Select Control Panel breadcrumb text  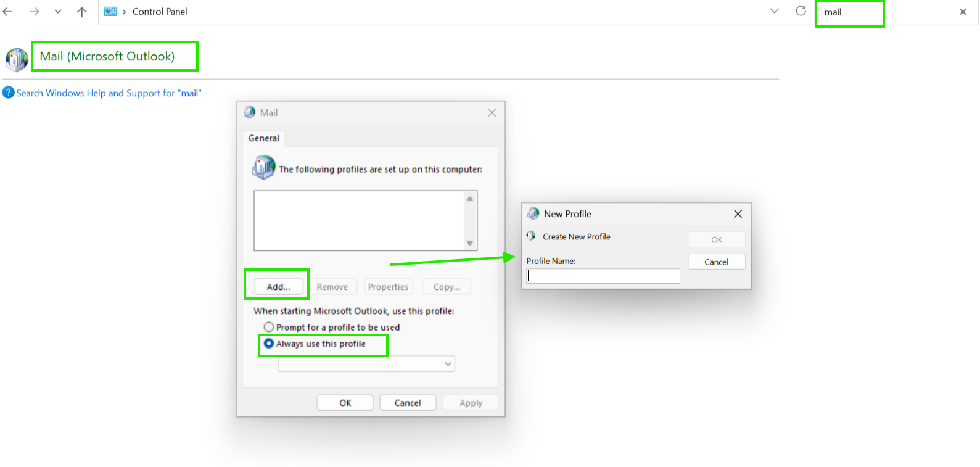click(160, 12)
